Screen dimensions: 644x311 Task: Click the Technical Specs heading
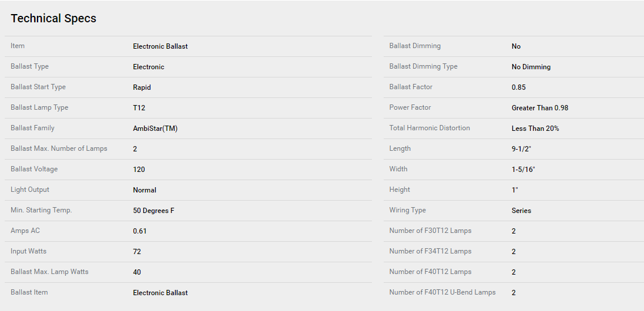tap(53, 18)
